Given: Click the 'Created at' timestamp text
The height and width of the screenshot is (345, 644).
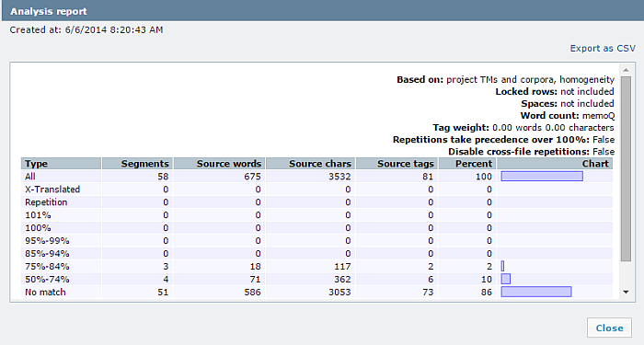Looking at the screenshot, I should pyautogui.click(x=86, y=30).
